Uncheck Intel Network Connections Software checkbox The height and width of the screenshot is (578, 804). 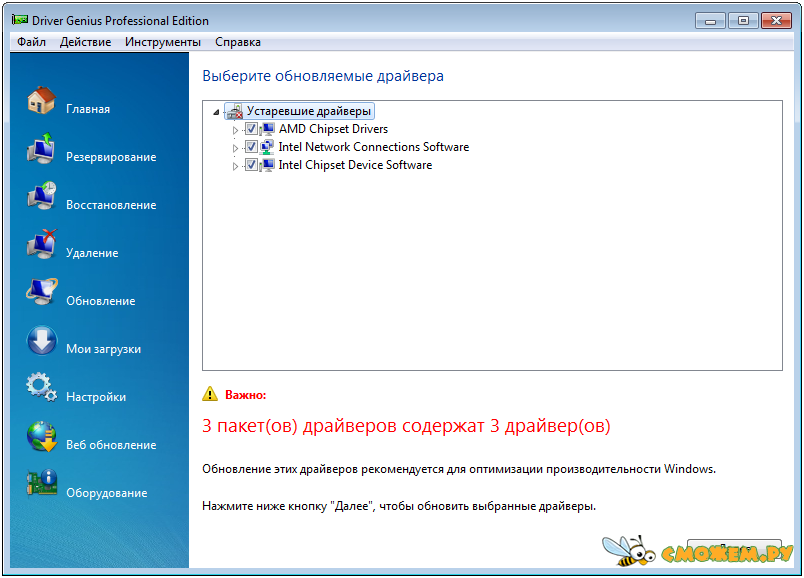(x=251, y=147)
